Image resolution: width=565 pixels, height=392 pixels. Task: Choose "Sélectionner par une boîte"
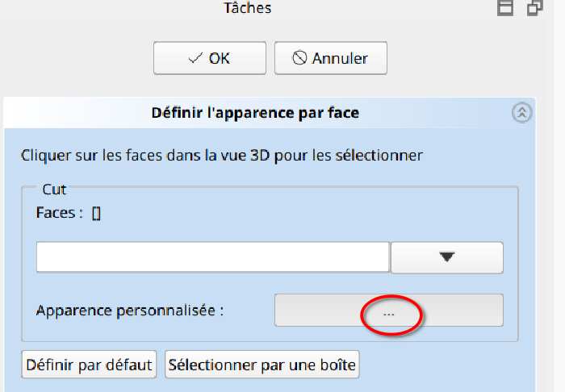(x=262, y=365)
